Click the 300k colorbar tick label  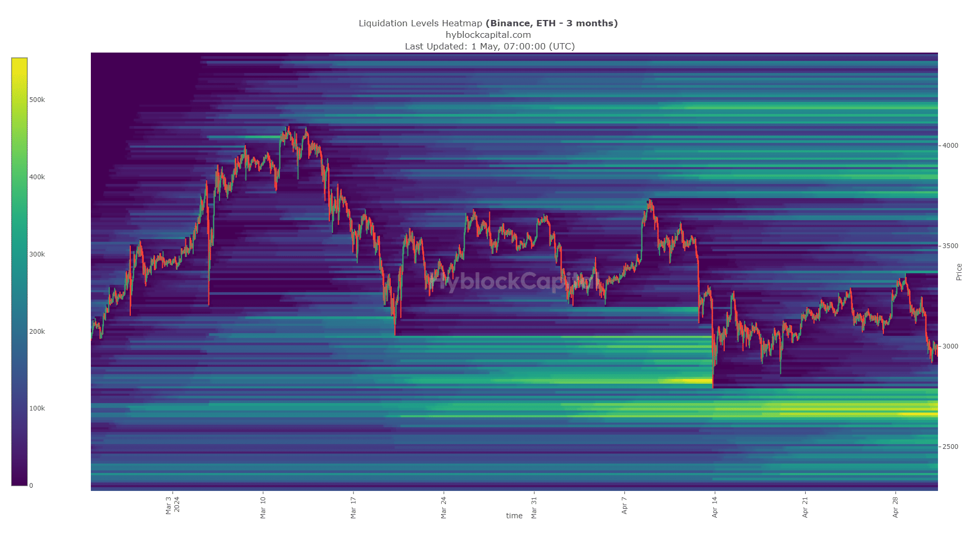pyautogui.click(x=37, y=254)
